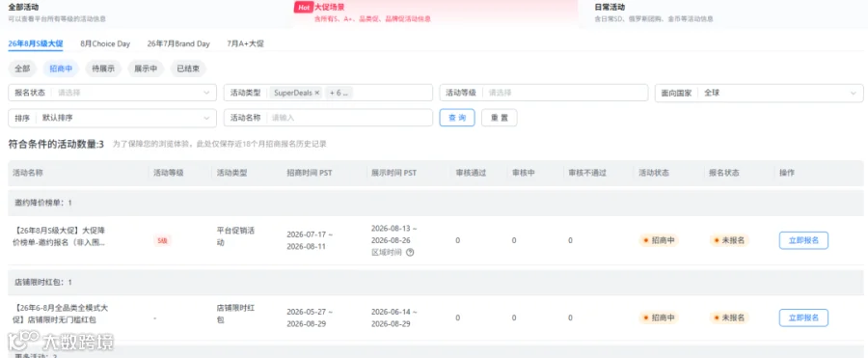
Task: Click the 店铺限时红包 type cell
Action: [235, 313]
